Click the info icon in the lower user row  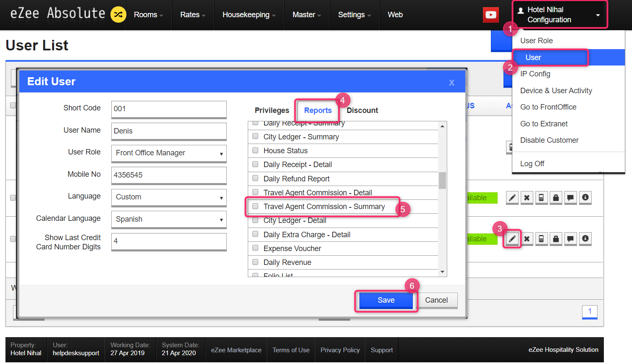click(585, 239)
